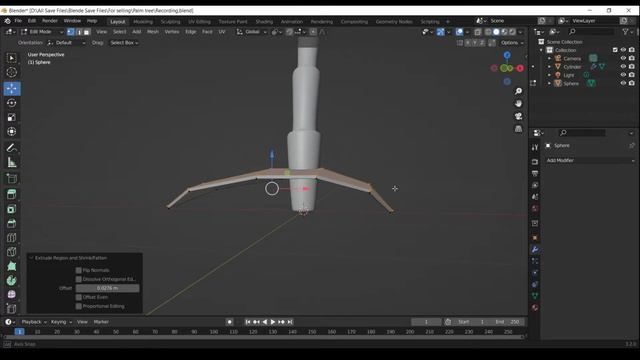Open the Options dropdown
640x360 pixels.
(512, 43)
